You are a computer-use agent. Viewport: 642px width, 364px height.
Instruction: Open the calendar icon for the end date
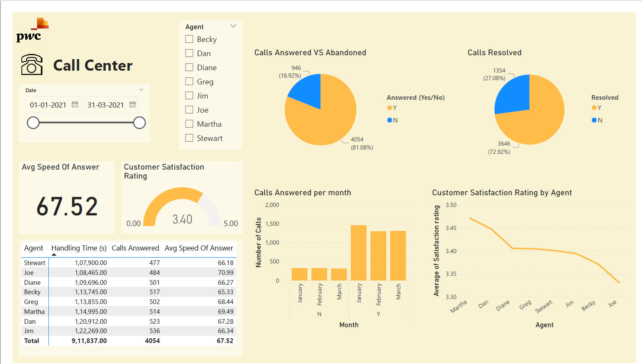pos(133,104)
